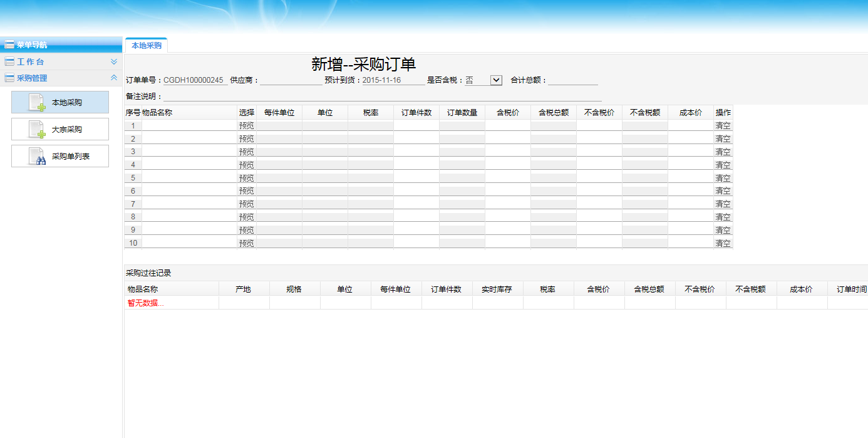Click 清空 in row 10
The image size is (868, 438).
[723, 243]
